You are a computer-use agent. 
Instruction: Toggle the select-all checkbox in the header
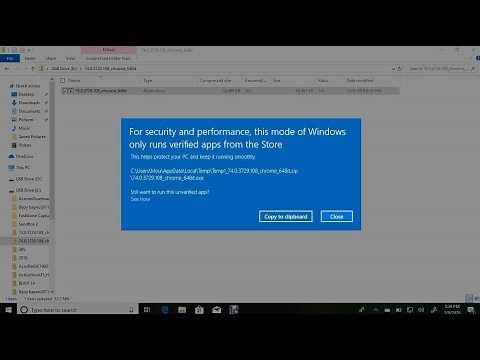[x=63, y=80]
